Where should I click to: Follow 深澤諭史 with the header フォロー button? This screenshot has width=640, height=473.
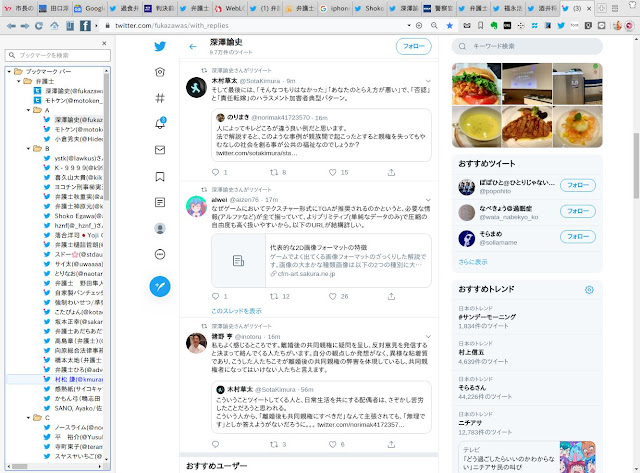coord(413,47)
